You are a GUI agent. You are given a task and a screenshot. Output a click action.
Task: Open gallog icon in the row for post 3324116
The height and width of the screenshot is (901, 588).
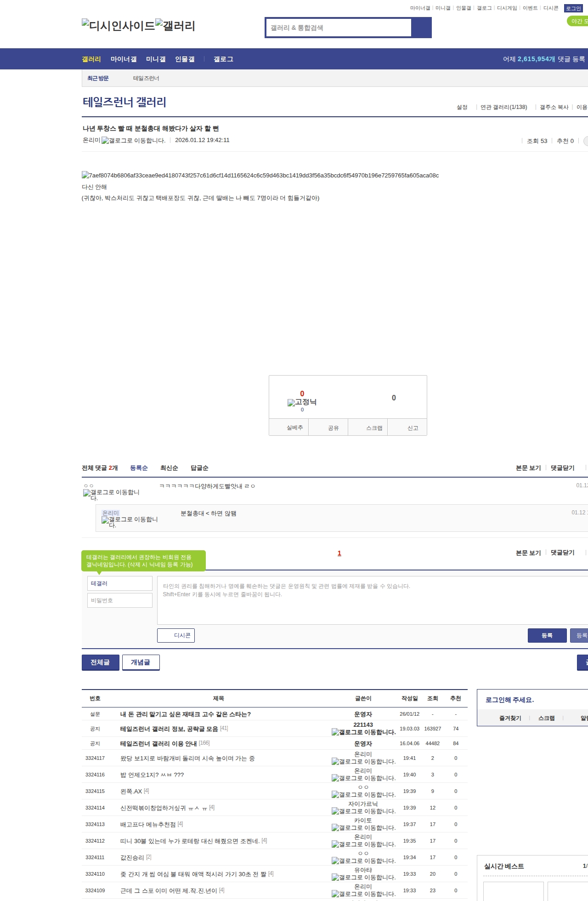(363, 778)
